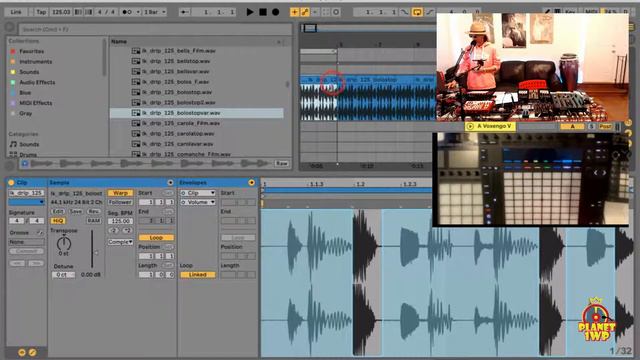Select the 125.03 tempo field
Viewport: 640px width, 360px height.
coord(61,12)
